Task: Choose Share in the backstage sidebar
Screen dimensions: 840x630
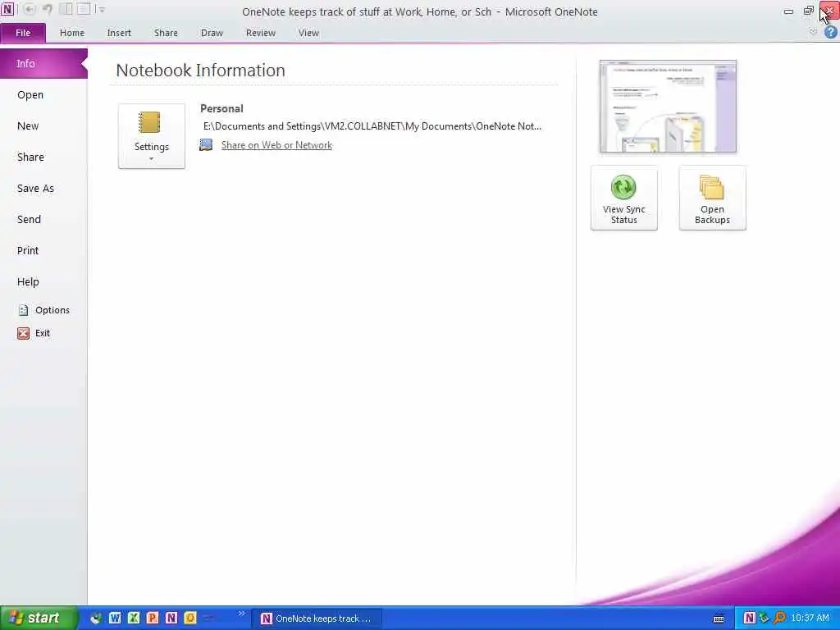Action: [x=30, y=157]
